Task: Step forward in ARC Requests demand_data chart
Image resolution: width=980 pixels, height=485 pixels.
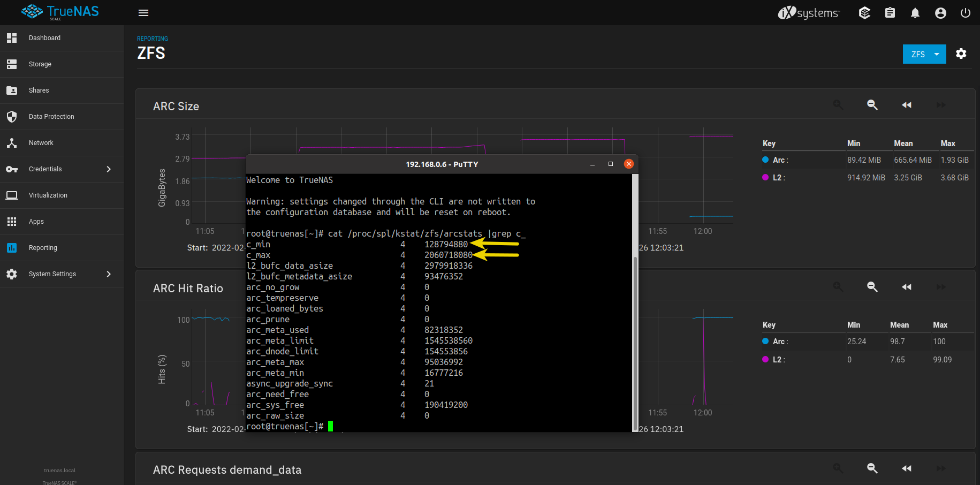Action: [x=941, y=468]
